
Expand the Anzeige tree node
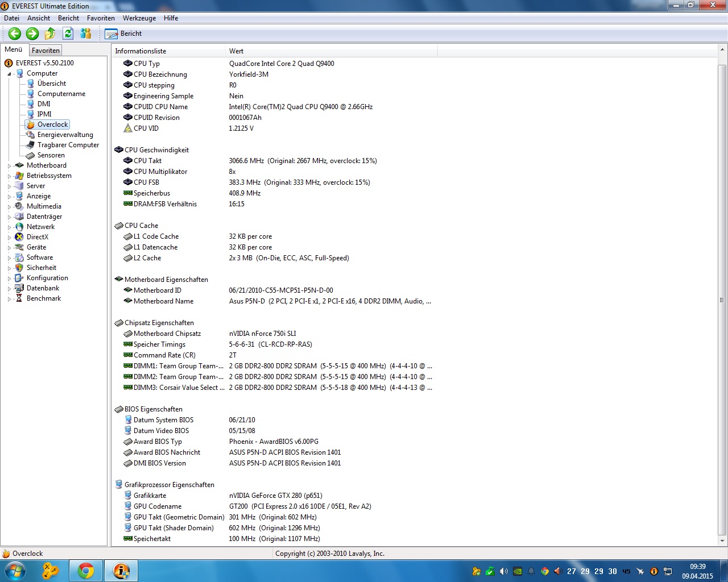(9, 197)
